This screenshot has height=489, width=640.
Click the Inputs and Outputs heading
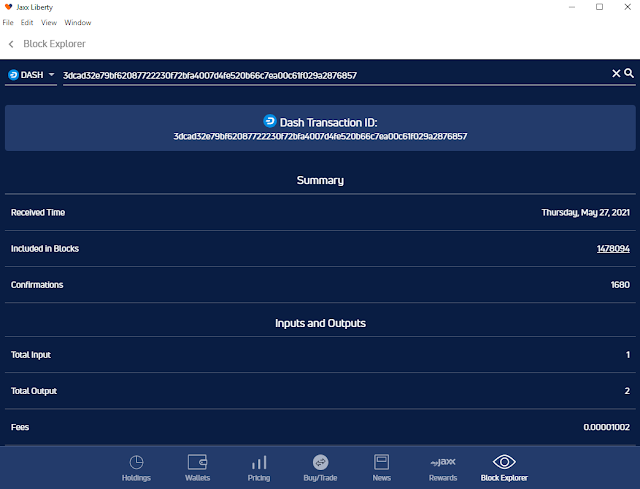click(x=320, y=323)
